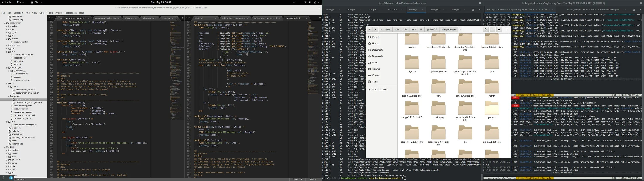The image size is (644, 181).
Task: Switch to 'mc [tara...' terminal tab
Action: [x=393, y=9]
